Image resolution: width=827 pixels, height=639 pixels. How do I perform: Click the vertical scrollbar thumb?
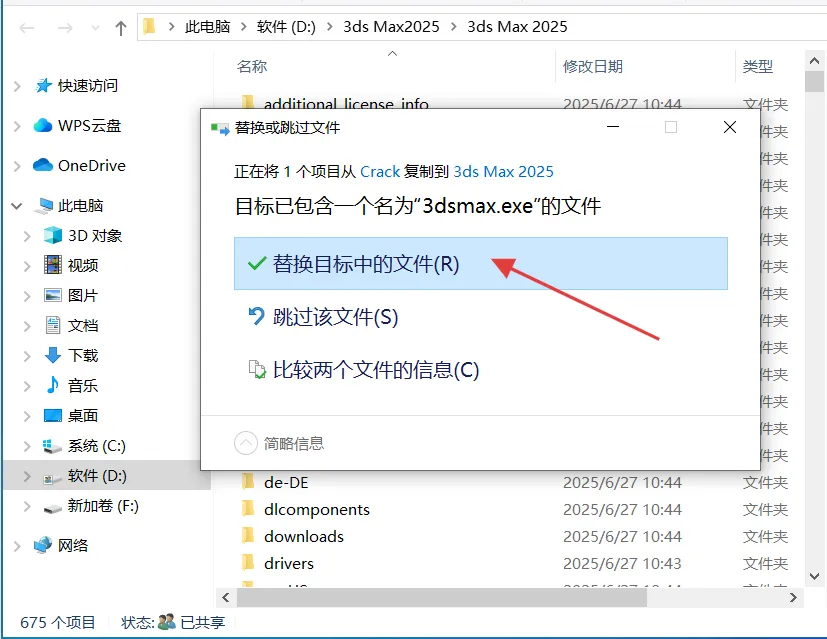click(x=814, y=82)
